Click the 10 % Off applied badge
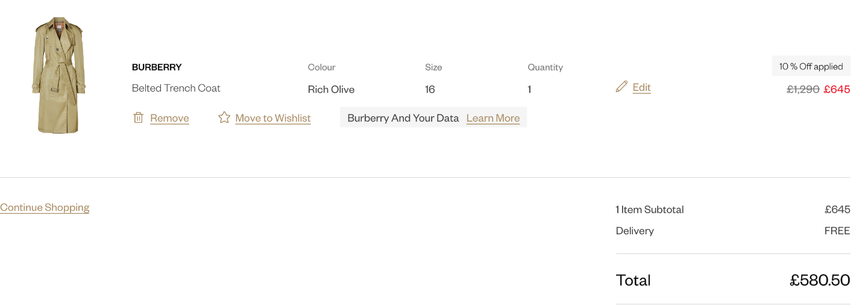 point(811,66)
